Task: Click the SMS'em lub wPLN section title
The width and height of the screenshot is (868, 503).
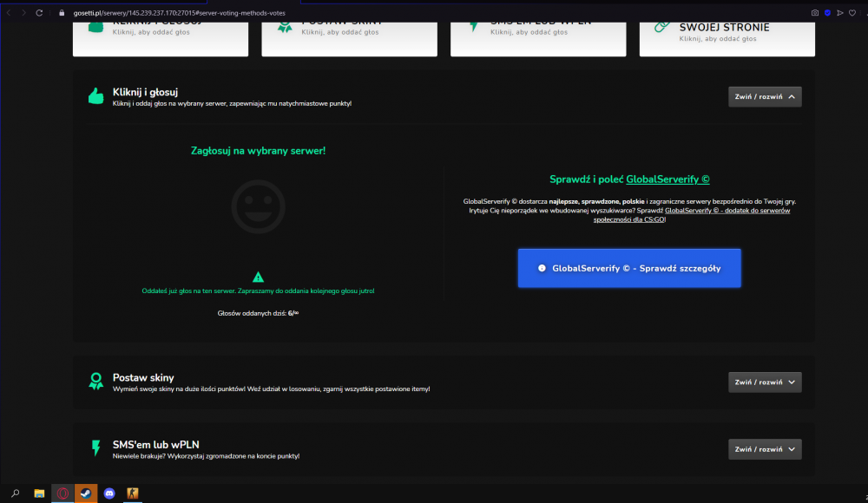Action: [156, 444]
